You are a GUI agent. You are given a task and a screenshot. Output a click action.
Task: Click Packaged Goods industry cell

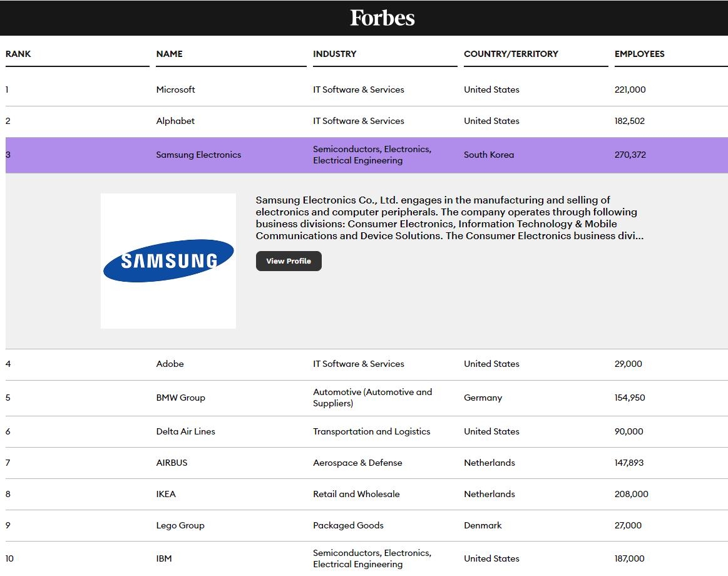pyautogui.click(x=348, y=525)
